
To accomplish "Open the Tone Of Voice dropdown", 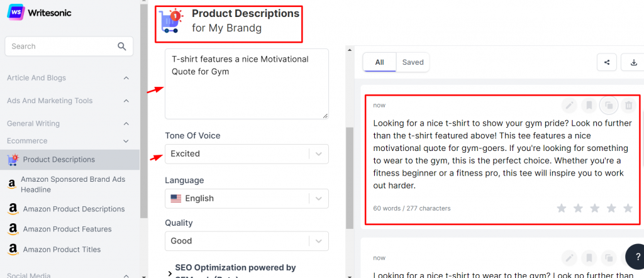I will [x=247, y=154].
